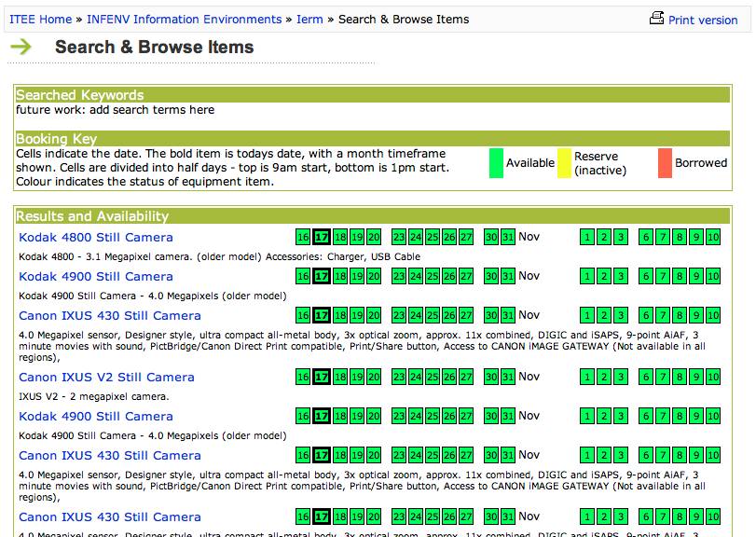Viewport: 756px width, 537px height.
Task: Choose date 18 for Kodak 4800 camera
Action: (340, 237)
